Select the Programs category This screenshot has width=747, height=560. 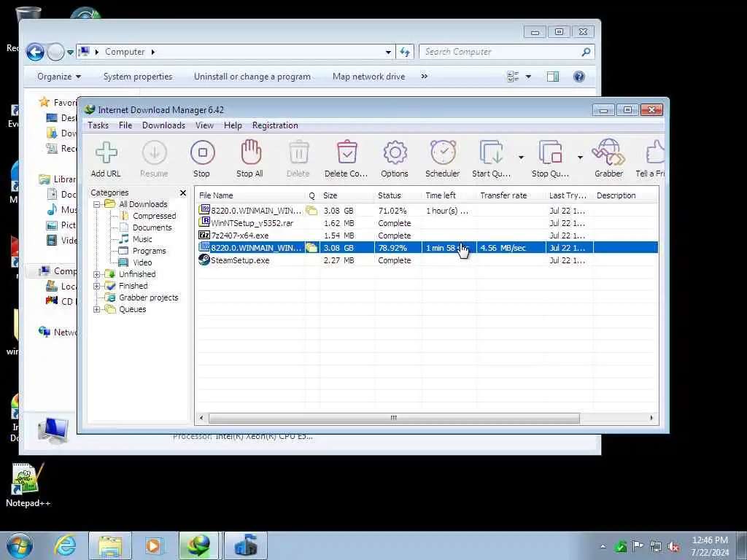[x=149, y=251]
